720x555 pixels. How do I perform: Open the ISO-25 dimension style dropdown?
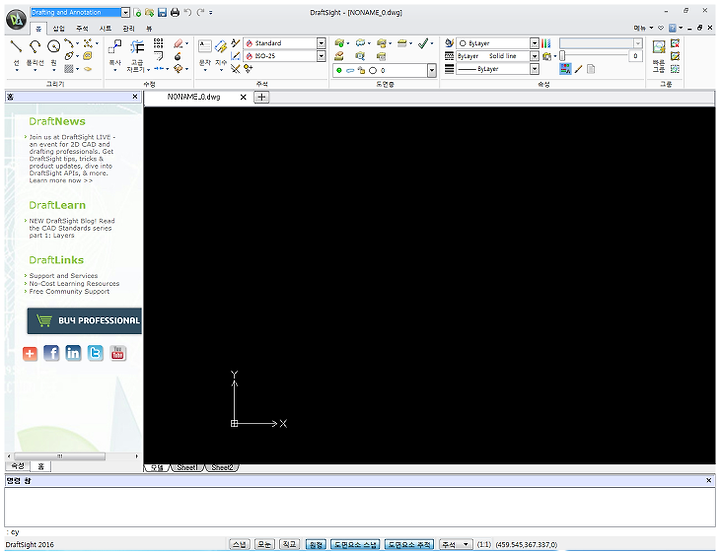(321, 56)
